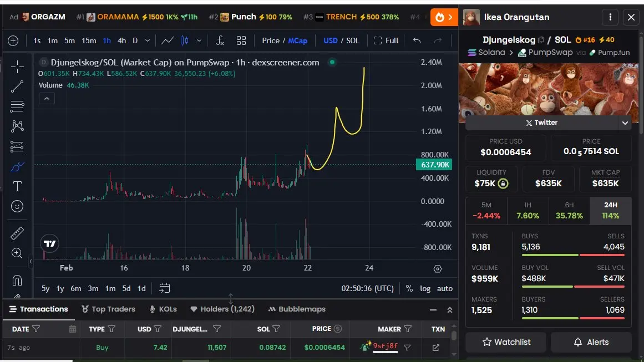The height and width of the screenshot is (362, 644).
Task: Open the Fibonacci retracement tool
Action: [x=17, y=106]
